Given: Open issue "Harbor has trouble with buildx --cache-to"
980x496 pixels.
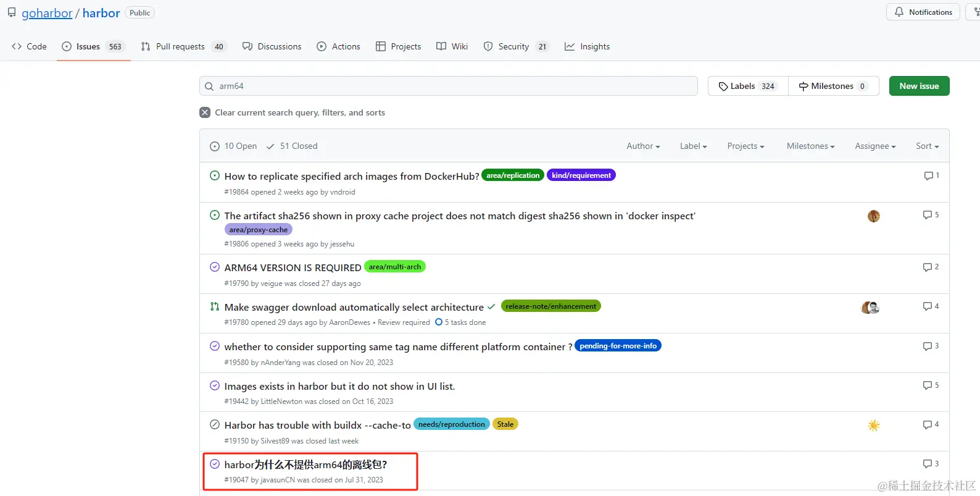Looking at the screenshot, I should [x=318, y=425].
